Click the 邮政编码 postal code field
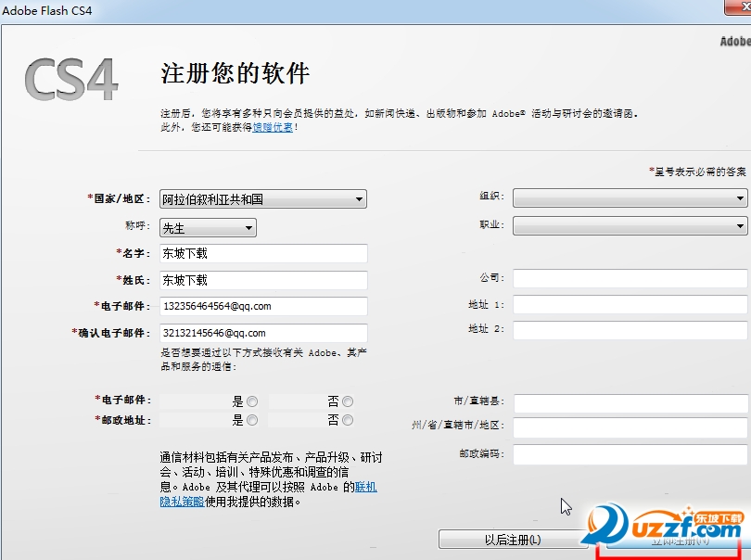This screenshot has height=560, width=751. pos(630,454)
